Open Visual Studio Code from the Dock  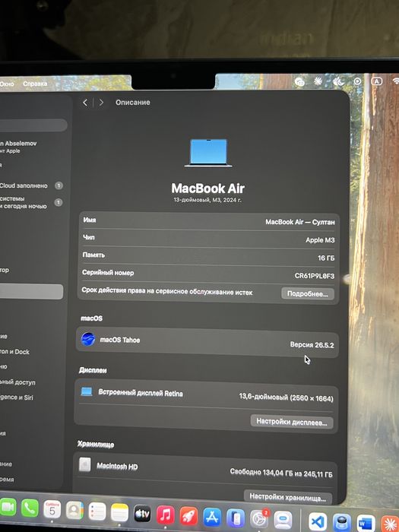[x=318, y=522]
